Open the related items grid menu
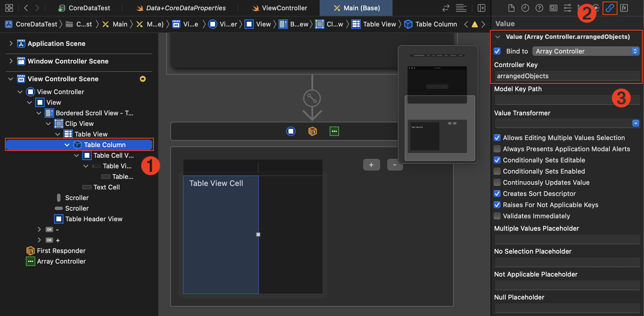Screen dimensions: 644x316 click(x=9, y=8)
